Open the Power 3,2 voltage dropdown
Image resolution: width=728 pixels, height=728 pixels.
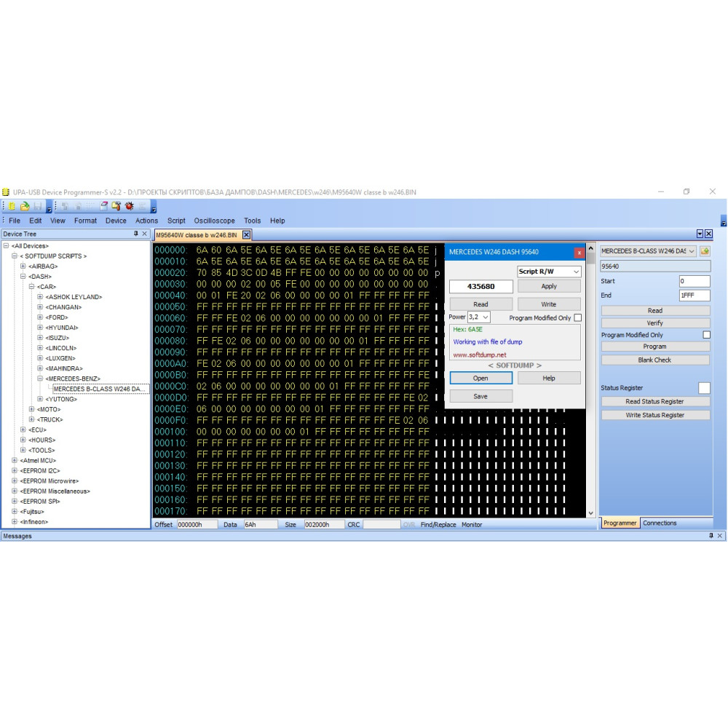[x=479, y=317]
